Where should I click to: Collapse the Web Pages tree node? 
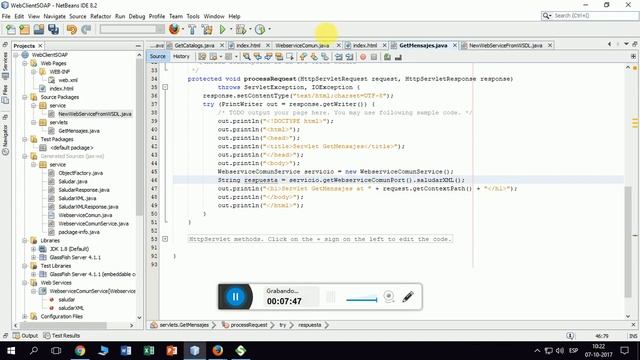point(25,63)
